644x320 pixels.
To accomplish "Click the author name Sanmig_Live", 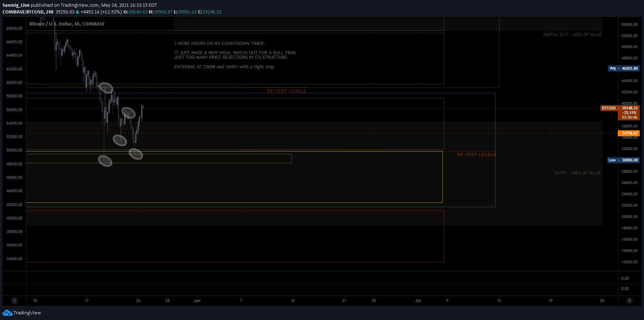I will (16, 5).
